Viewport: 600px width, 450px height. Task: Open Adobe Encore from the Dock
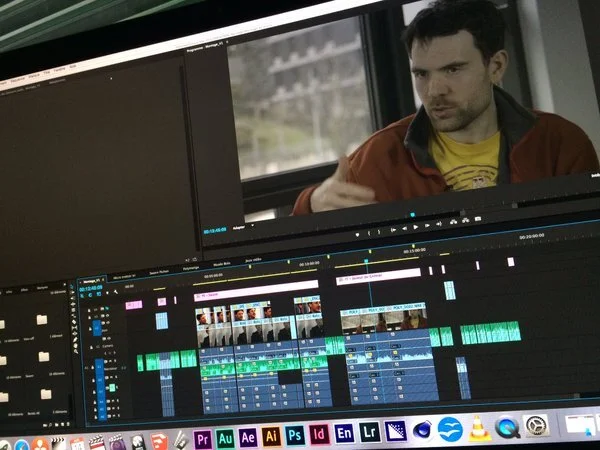pyautogui.click(x=344, y=433)
